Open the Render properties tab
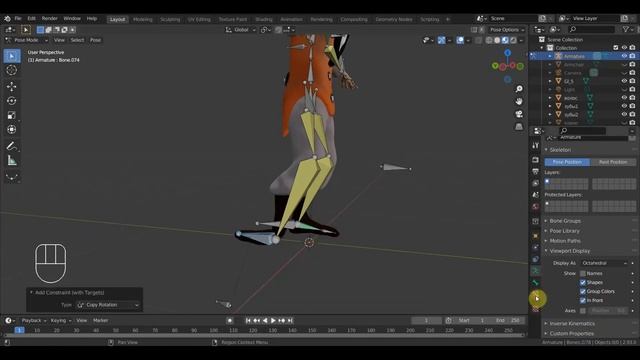 pos(536,160)
